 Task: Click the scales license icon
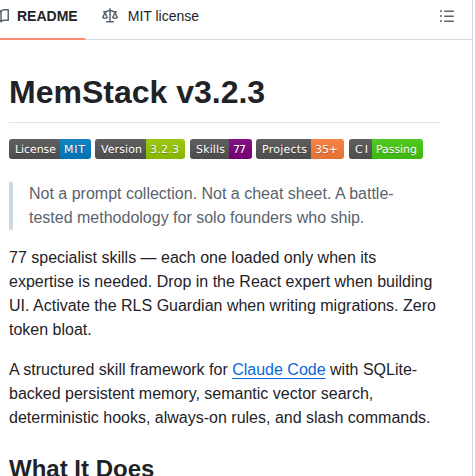point(110,16)
